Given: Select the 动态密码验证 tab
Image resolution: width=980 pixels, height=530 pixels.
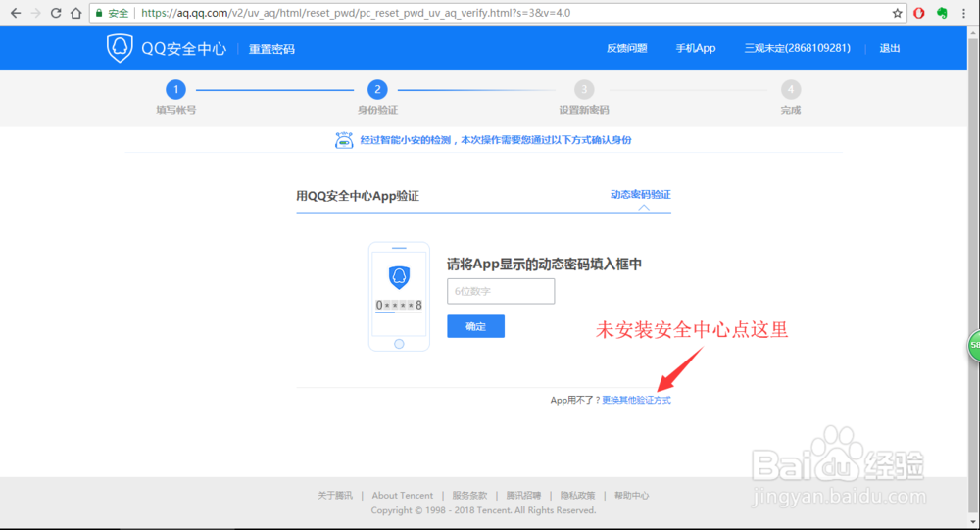Looking at the screenshot, I should click(x=641, y=194).
